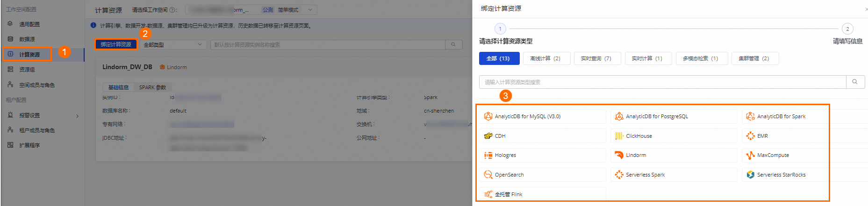Click the Hologres icon

pyautogui.click(x=488, y=155)
